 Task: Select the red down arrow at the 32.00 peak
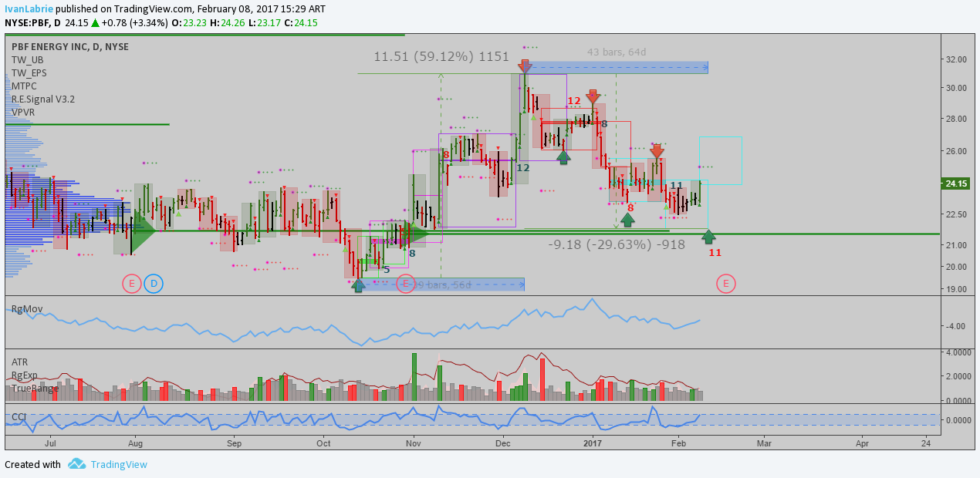tap(525, 67)
